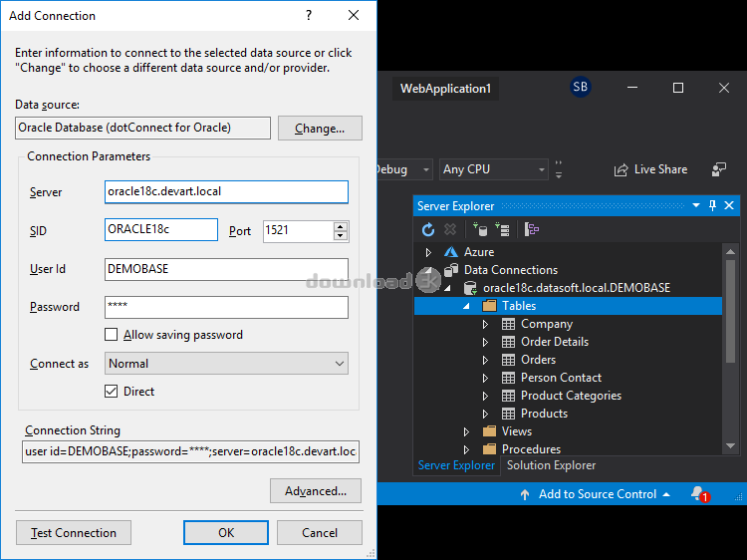Viewport: 747px width, 560px height.
Task: Click the Live Share icon
Action: pos(621,169)
